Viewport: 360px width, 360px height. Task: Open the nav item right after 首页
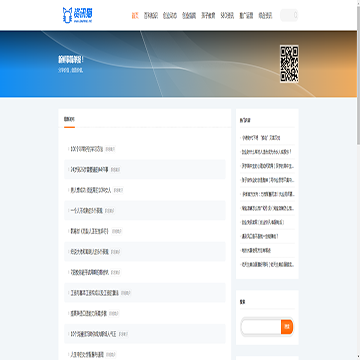coord(151,15)
